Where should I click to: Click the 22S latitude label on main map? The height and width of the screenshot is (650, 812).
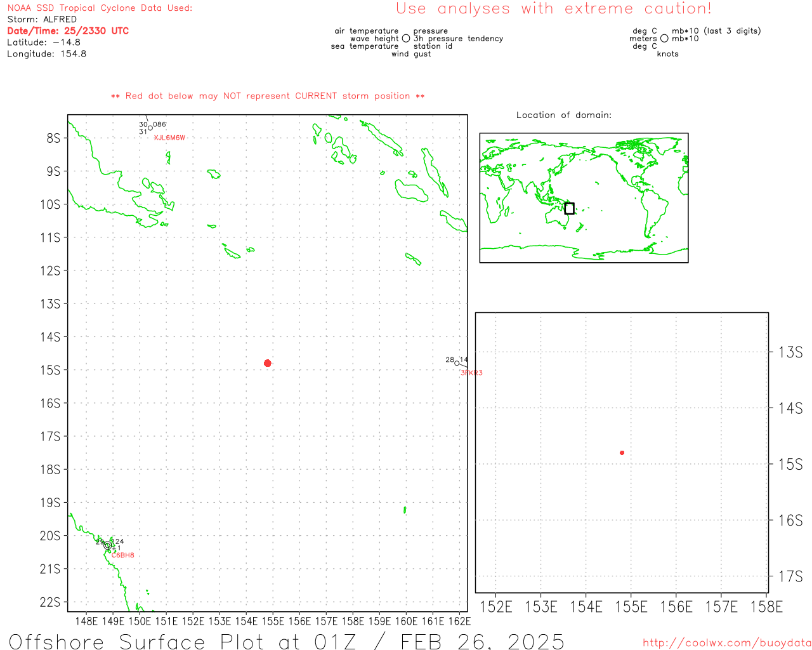[x=51, y=602]
